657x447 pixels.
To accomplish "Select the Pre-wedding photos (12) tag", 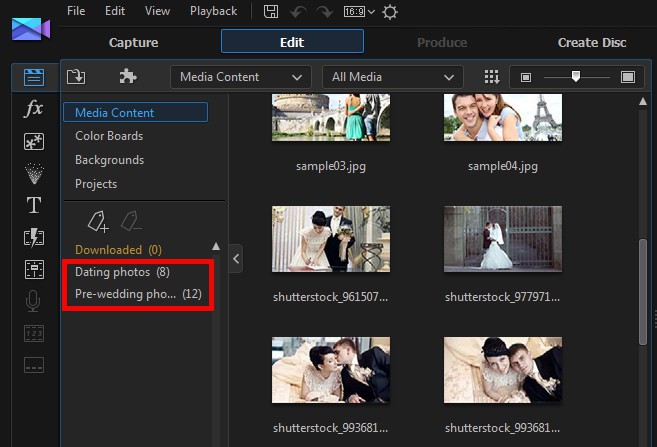I will 138,294.
